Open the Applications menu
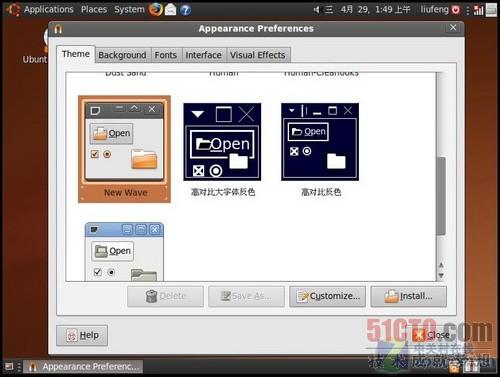The height and width of the screenshot is (377, 500). 48,9
